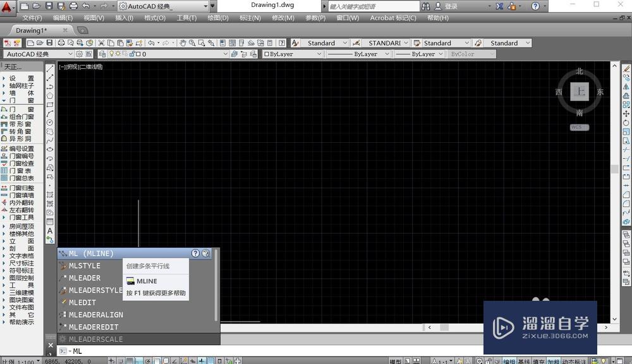Click the help icon in the ML suggestion header
This screenshot has width=632, height=364.
195,253
